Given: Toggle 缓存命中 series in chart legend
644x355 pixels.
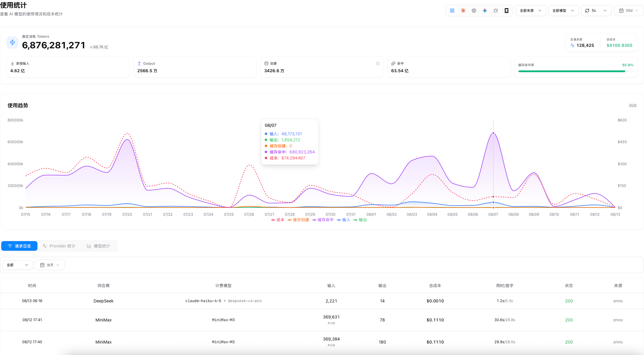Looking at the screenshot, I should click(x=323, y=220).
